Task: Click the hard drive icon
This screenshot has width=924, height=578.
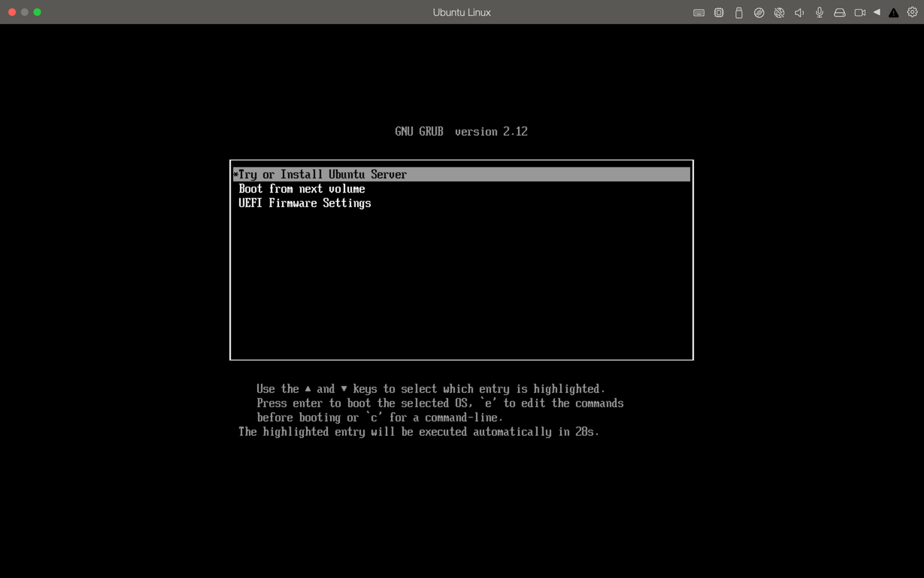Action: pyautogui.click(x=839, y=12)
